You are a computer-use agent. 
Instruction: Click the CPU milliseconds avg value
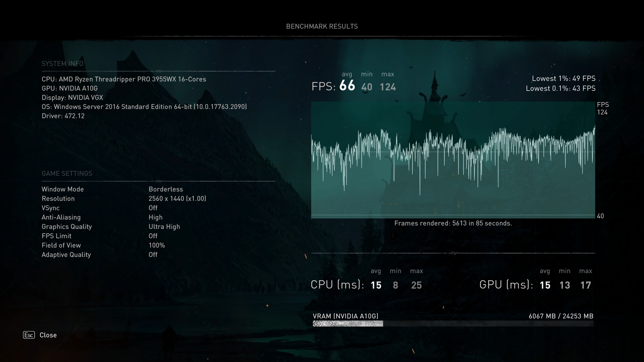click(375, 285)
